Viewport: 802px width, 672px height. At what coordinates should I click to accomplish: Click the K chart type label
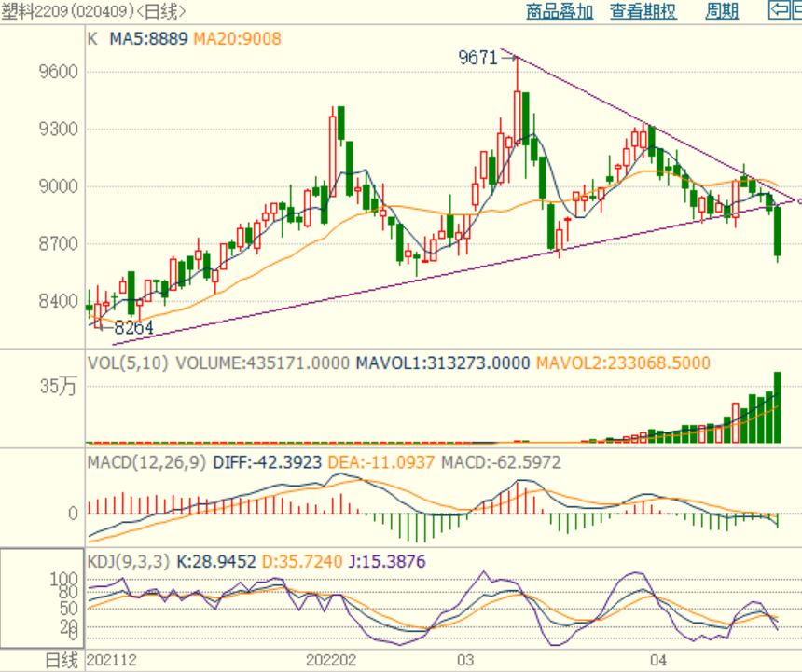coord(91,39)
